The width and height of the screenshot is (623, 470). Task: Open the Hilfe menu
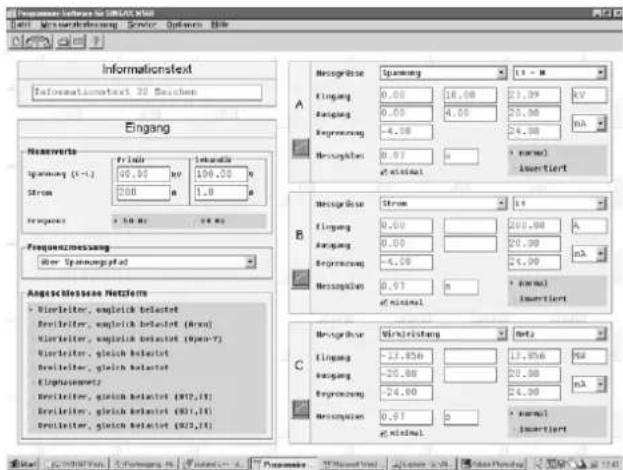coord(219,25)
